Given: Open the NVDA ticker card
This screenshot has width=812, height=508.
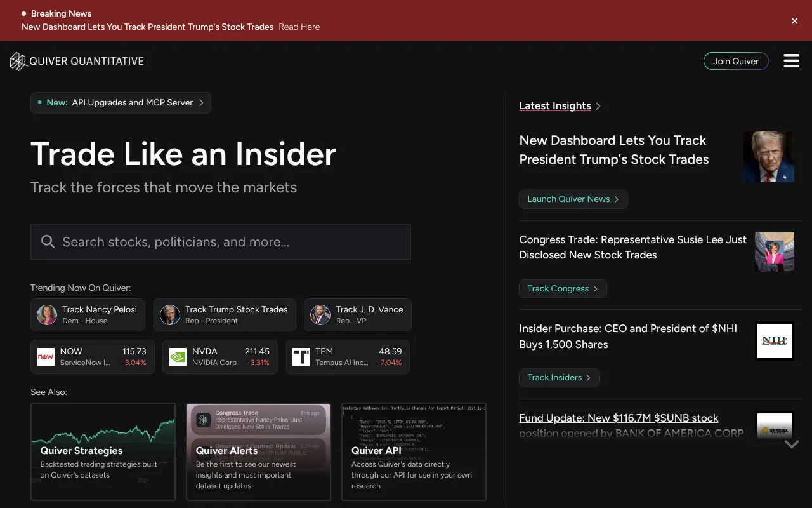Looking at the screenshot, I should pyautogui.click(x=220, y=357).
